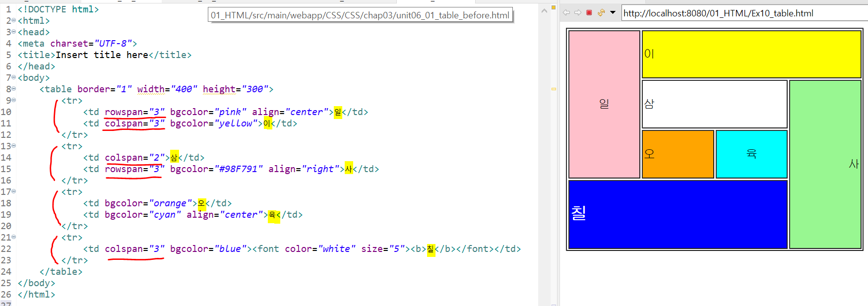Click the browser Back arrow icon
868x306 pixels.
(x=566, y=13)
